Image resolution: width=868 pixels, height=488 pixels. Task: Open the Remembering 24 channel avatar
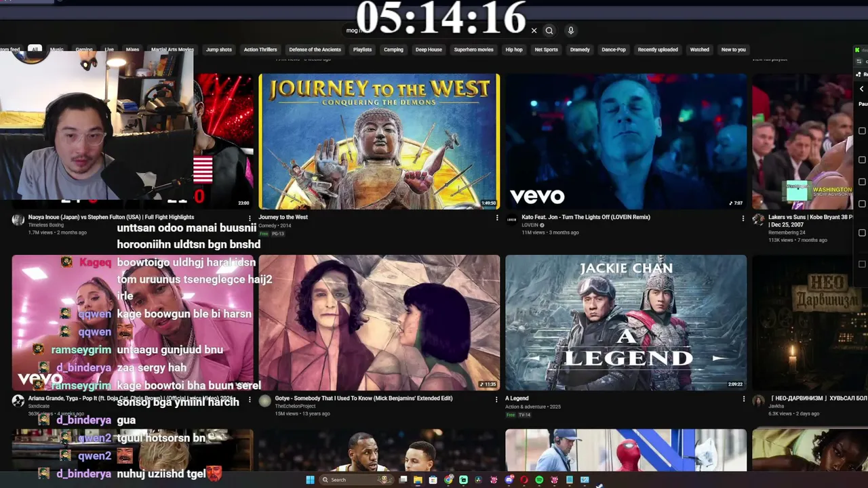[758, 220]
